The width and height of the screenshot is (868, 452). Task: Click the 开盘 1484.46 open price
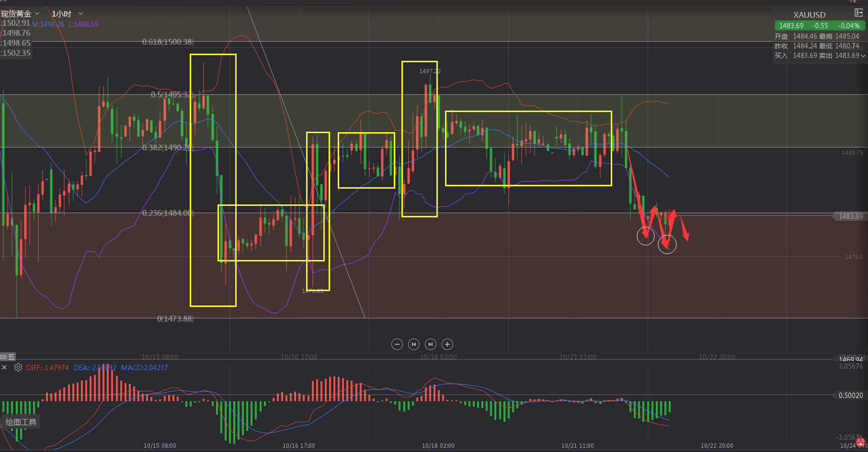pyautogui.click(x=796, y=36)
